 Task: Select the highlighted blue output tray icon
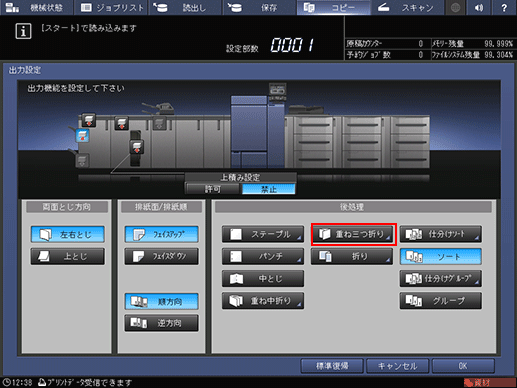[x=82, y=136]
